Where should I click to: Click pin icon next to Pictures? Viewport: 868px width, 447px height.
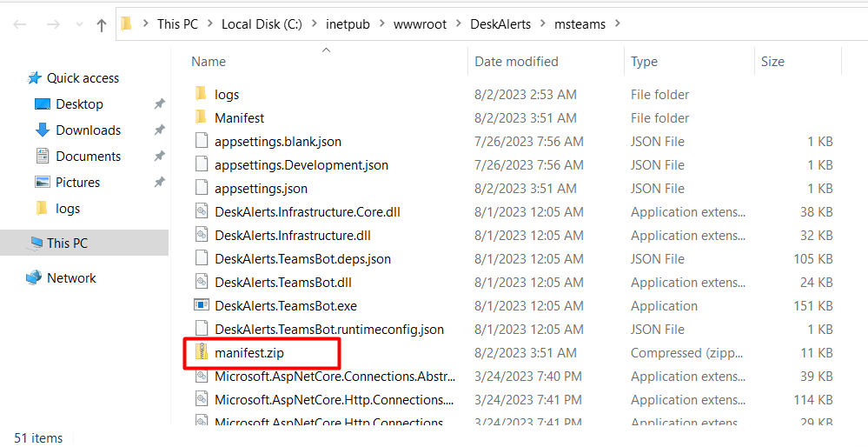tap(159, 183)
